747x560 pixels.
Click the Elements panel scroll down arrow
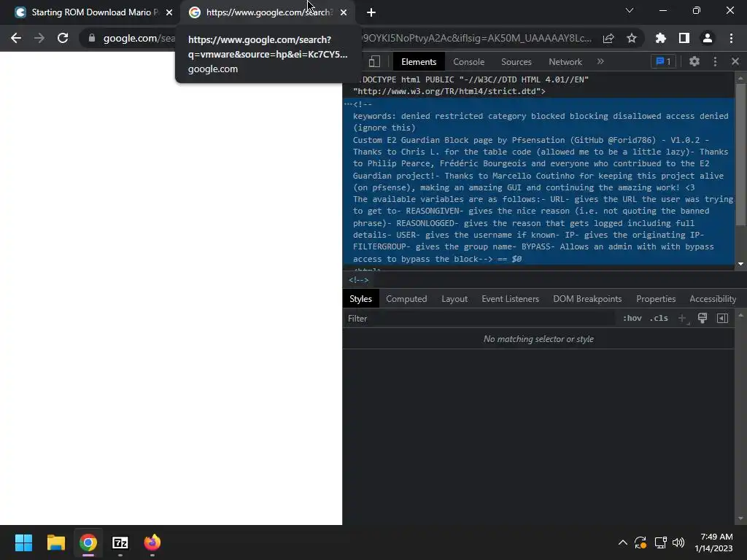[x=740, y=264]
